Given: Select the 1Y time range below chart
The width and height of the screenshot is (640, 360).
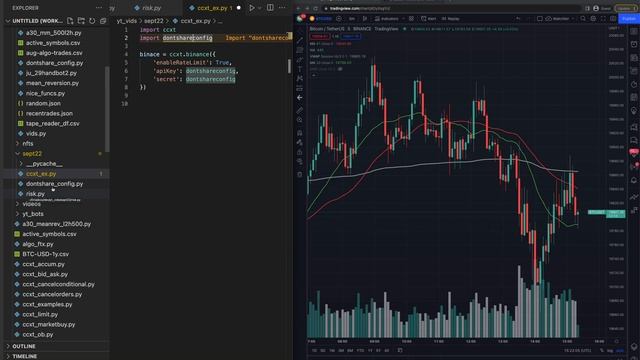Looking at the screenshot, I should (x=370, y=351).
